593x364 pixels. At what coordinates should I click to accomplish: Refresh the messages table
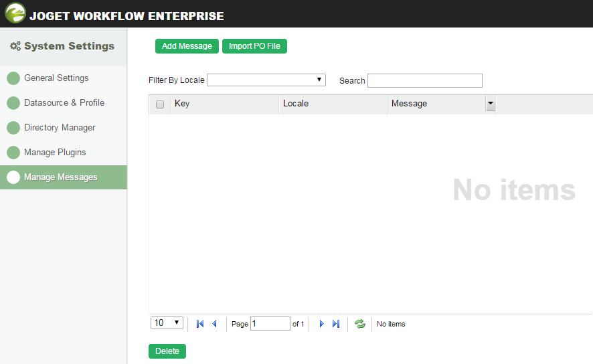[x=360, y=324]
